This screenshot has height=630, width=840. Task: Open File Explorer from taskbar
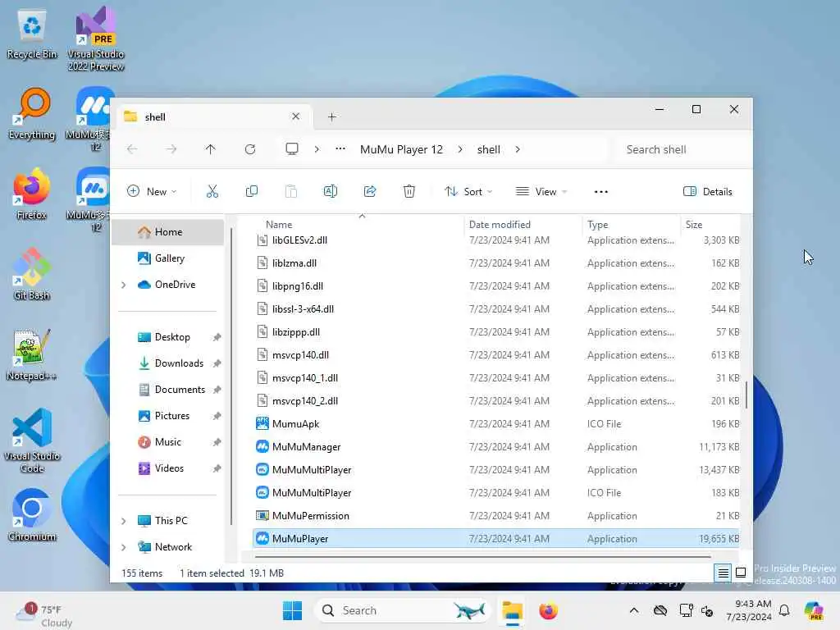[512, 610]
